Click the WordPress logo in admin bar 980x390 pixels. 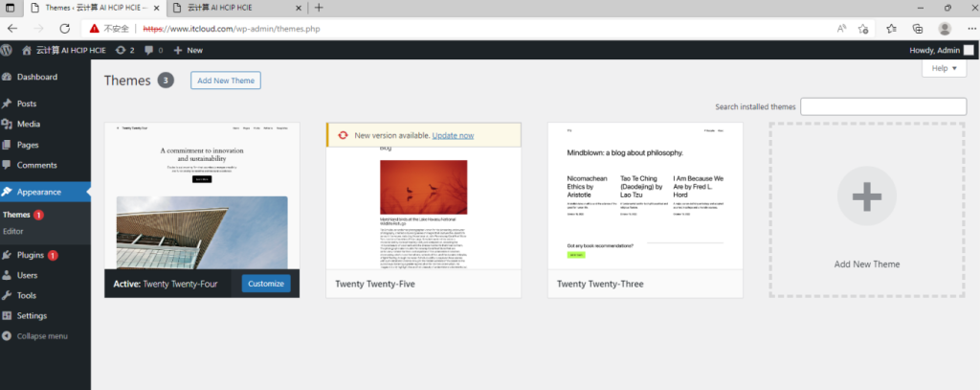click(x=8, y=50)
